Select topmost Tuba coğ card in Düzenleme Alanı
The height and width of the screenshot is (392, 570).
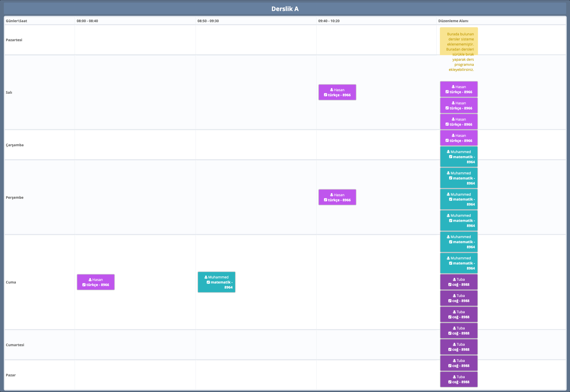(x=459, y=282)
